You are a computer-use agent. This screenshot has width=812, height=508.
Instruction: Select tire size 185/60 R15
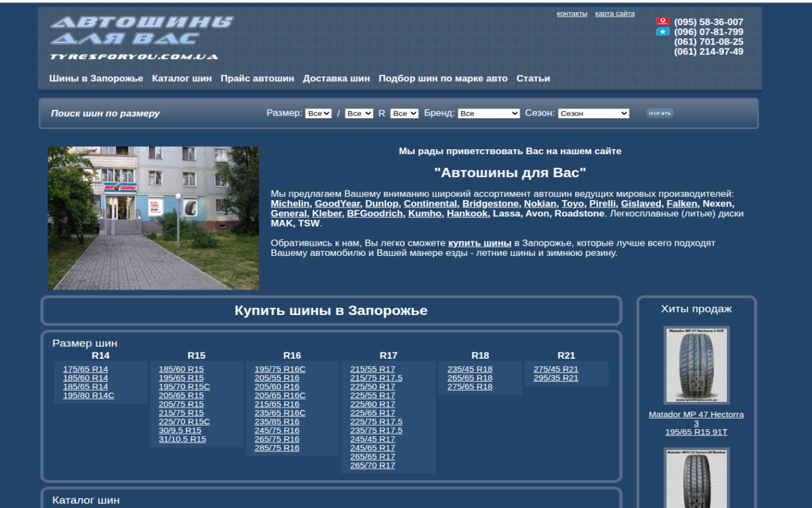[181, 369]
